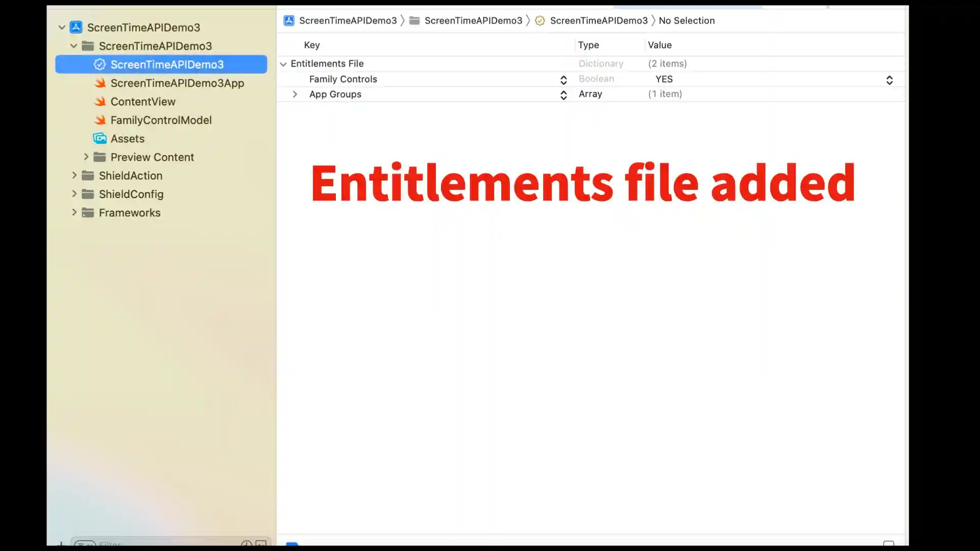Expand ShieldAction folder
The height and width of the screenshot is (551, 980).
tap(75, 176)
